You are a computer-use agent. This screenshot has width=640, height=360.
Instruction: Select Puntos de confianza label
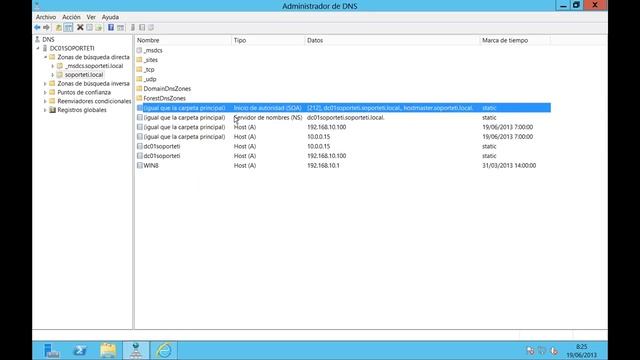(84, 93)
